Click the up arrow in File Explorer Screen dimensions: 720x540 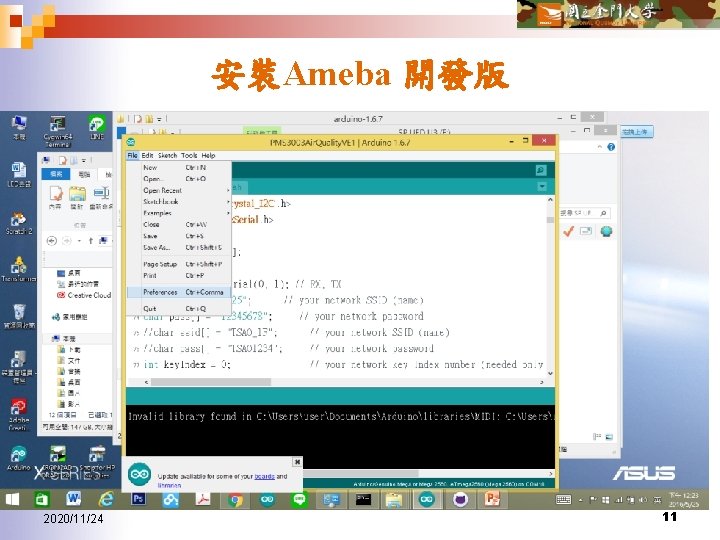coord(90,241)
